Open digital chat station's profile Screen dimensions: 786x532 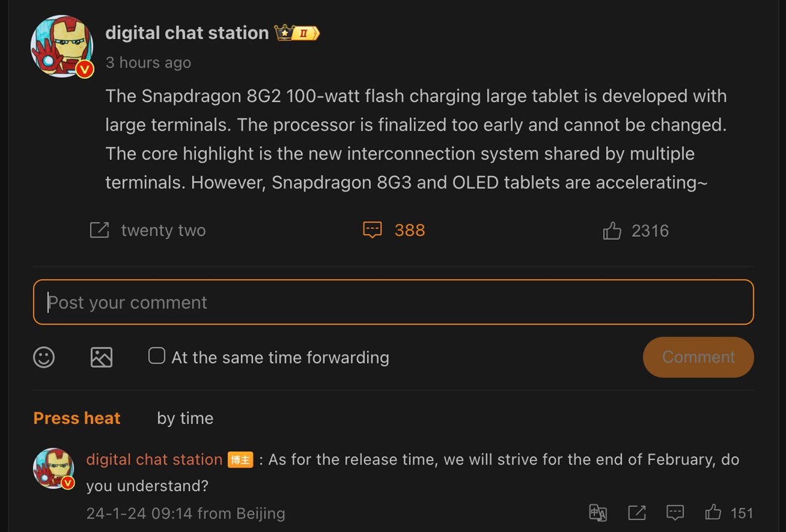coord(187,33)
